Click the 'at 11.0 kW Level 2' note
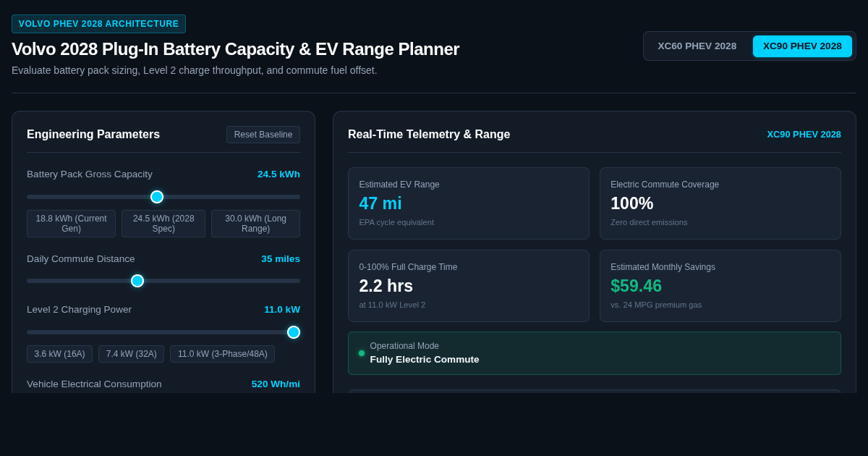Image resolution: width=868 pixels, height=456 pixels. pos(392,305)
